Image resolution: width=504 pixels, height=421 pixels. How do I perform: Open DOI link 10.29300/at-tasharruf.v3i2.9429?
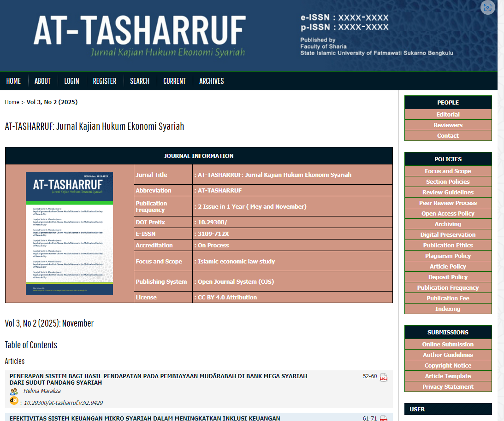pyautogui.click(x=63, y=403)
